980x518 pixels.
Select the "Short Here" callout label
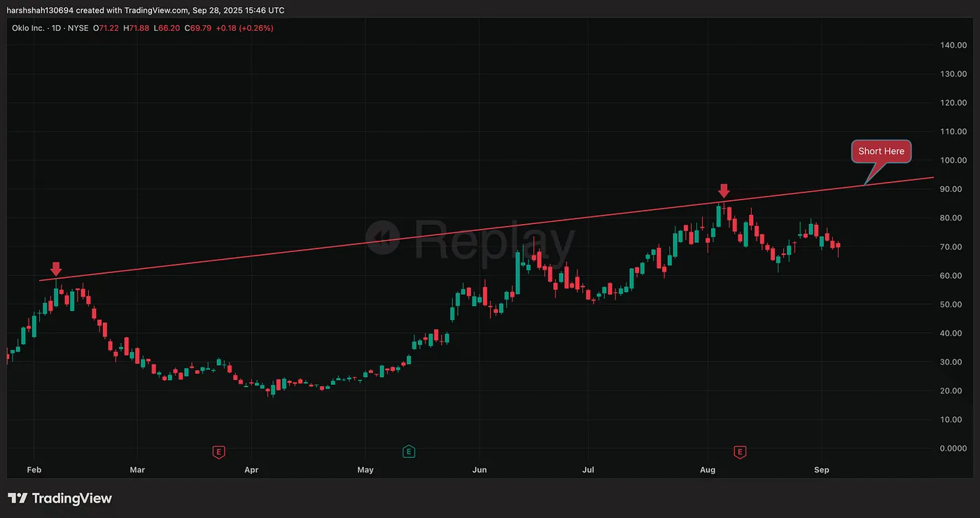881,151
